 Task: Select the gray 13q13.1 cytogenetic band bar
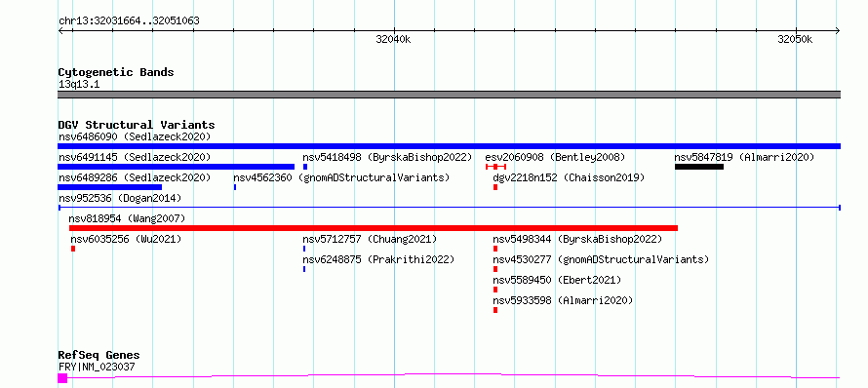(x=449, y=95)
